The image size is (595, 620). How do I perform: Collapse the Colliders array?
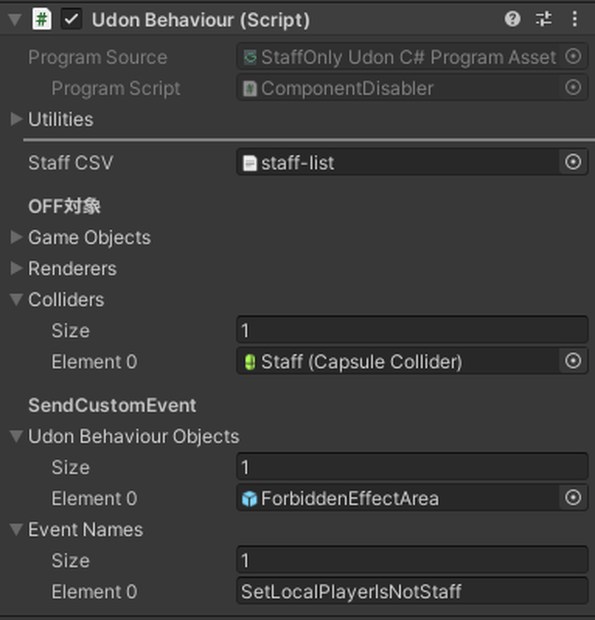pyautogui.click(x=16, y=299)
